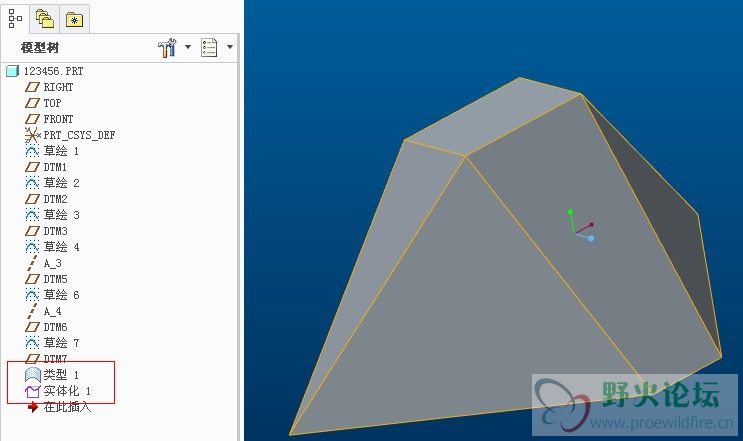Click the coordinate system triad in viewport
Viewport: 743px width, 441px height.
(580, 225)
